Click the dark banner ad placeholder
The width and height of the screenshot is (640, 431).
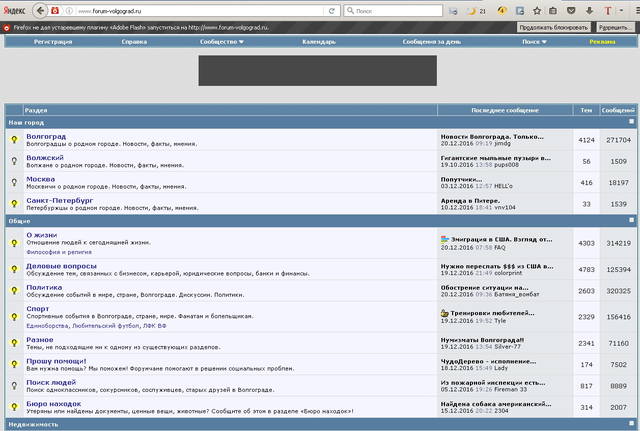click(318, 71)
